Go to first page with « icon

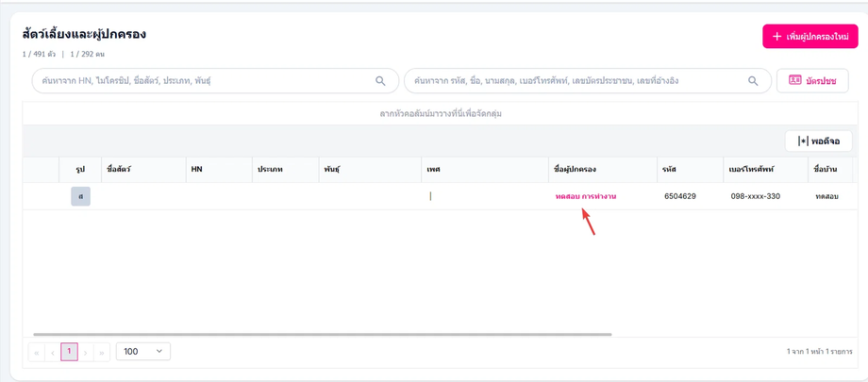[37, 352]
